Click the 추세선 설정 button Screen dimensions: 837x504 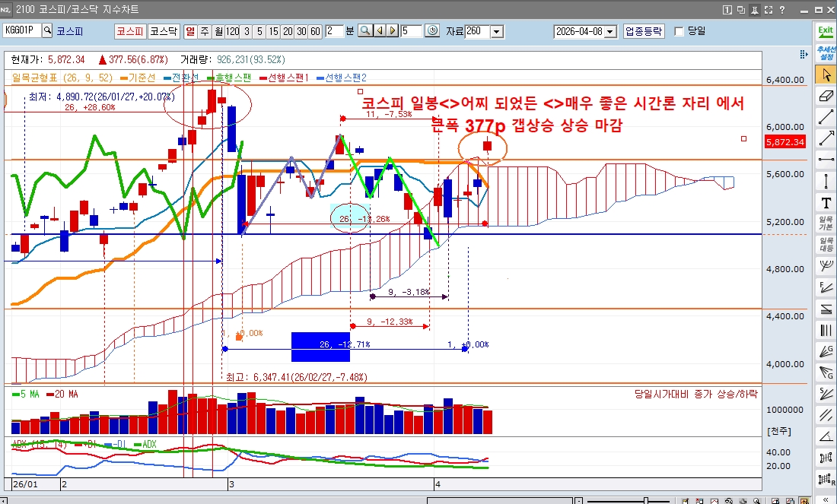click(x=826, y=52)
